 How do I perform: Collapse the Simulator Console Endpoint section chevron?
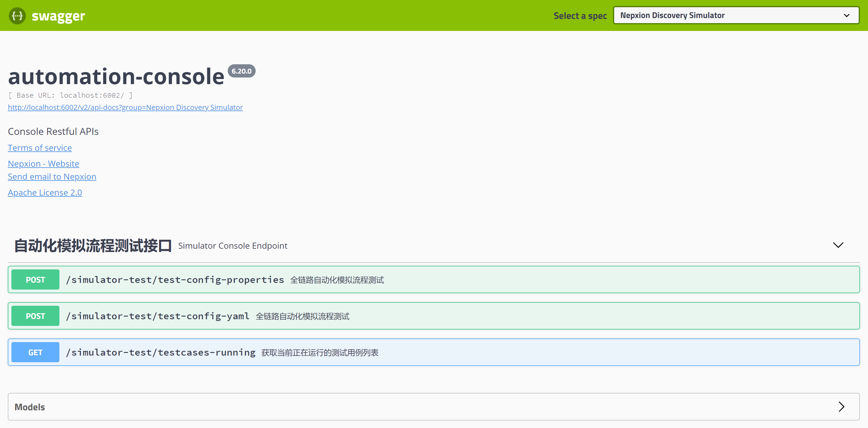838,245
